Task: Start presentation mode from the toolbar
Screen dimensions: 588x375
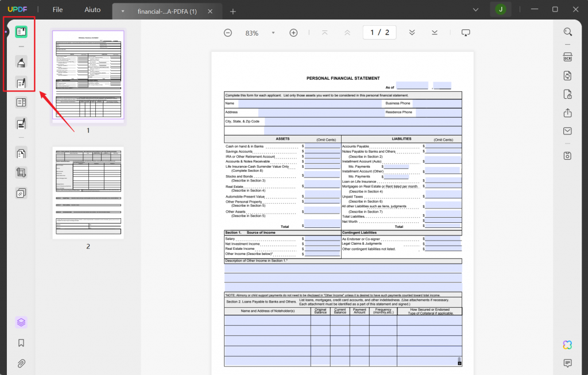Action: click(x=465, y=32)
